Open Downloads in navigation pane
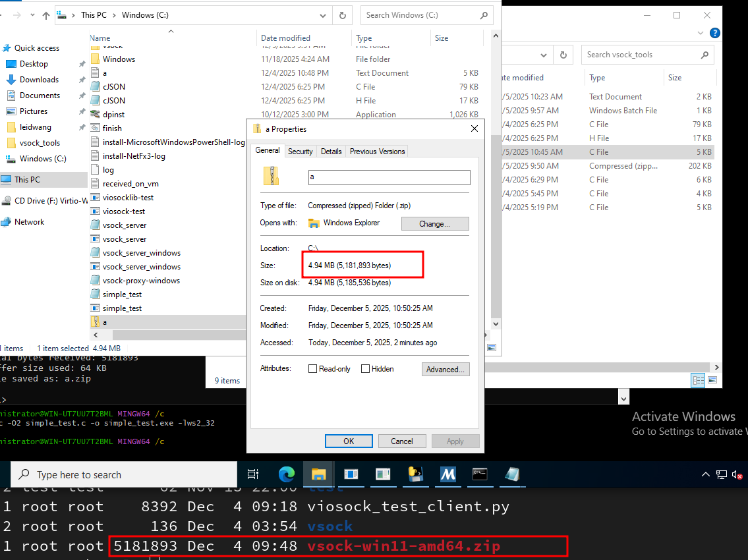The image size is (748, 560). (x=39, y=80)
